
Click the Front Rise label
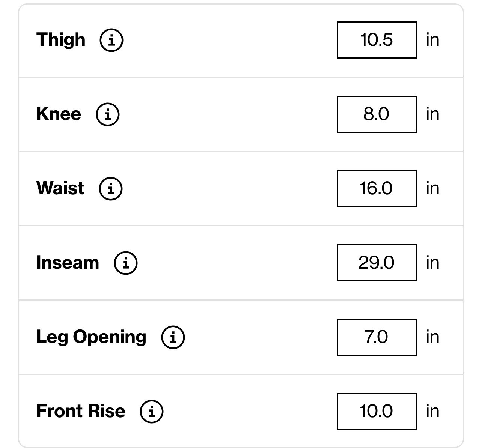pos(81,411)
